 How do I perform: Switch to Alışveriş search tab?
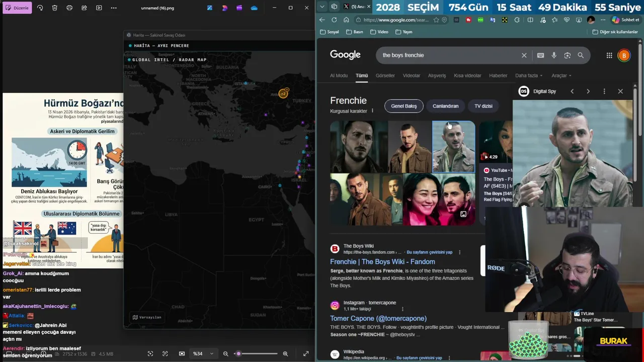(437, 75)
